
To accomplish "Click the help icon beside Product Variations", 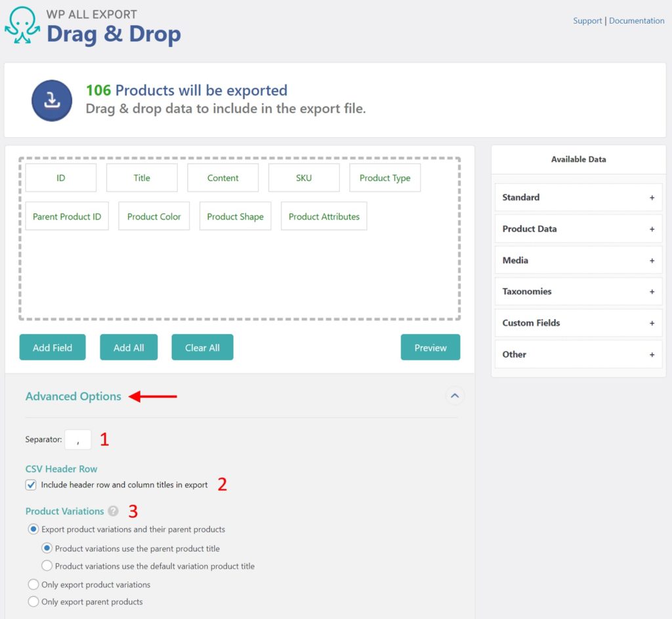I will (113, 511).
